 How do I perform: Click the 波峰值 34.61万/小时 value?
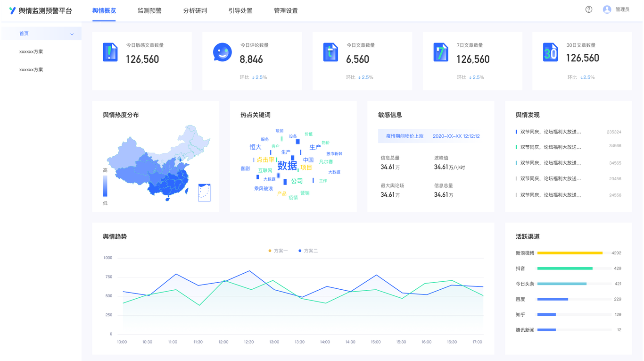(449, 168)
